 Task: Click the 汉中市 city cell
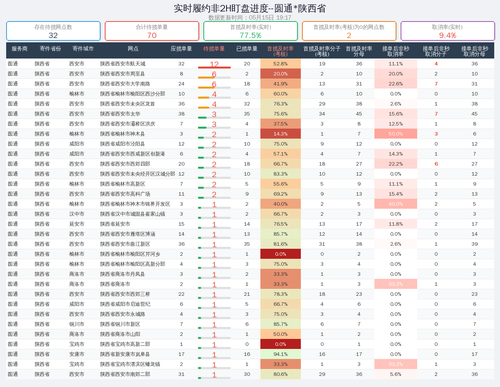point(76,214)
